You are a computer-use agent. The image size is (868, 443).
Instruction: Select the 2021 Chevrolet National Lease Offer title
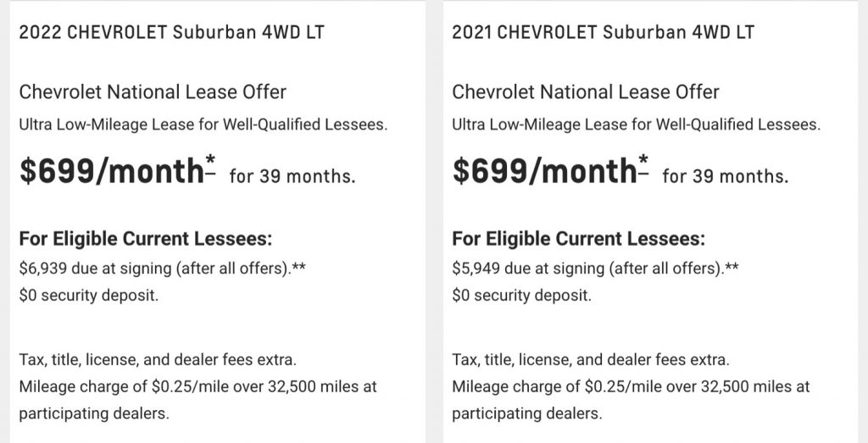coord(586,91)
